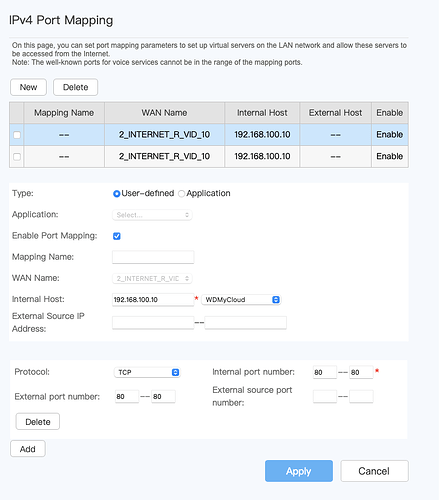Click the Internal Host column header
440x500 pixels.
262,113
